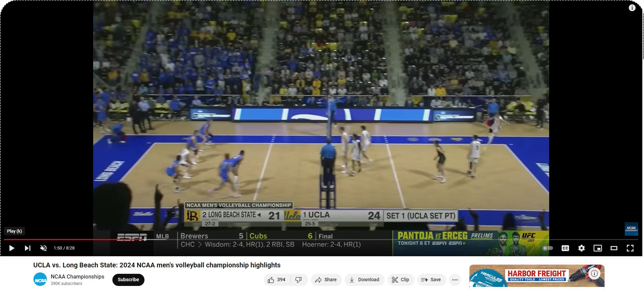Switch to theater mode
This screenshot has height=290, width=644.
[x=614, y=248]
